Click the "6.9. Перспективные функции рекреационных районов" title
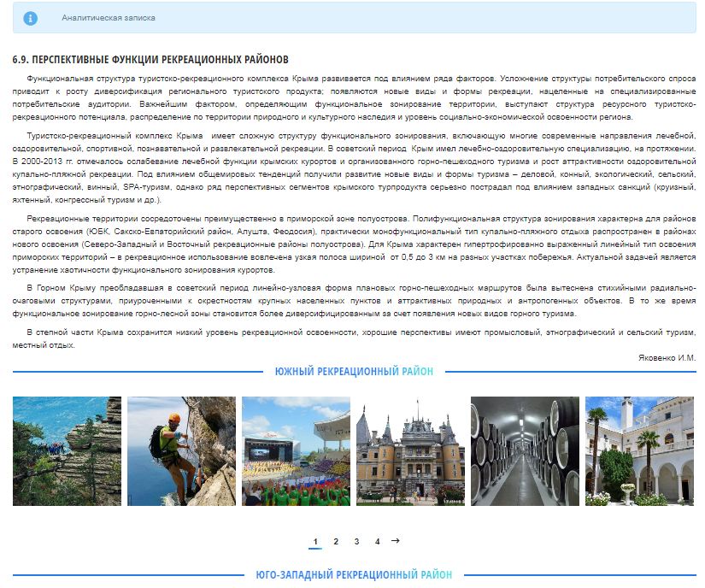 (150, 60)
